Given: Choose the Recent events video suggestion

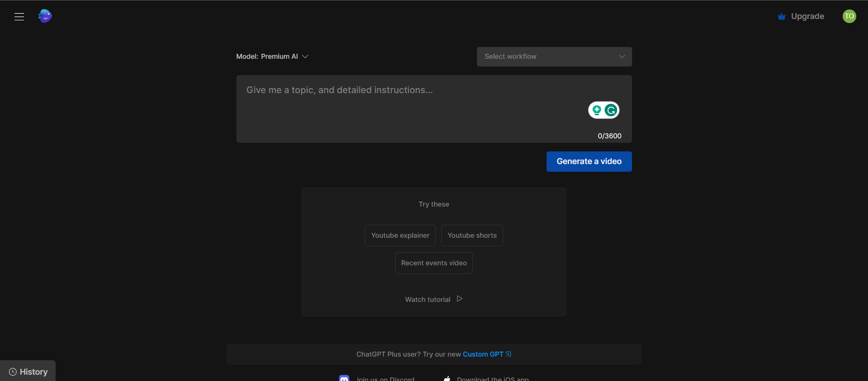Looking at the screenshot, I should pos(434,263).
